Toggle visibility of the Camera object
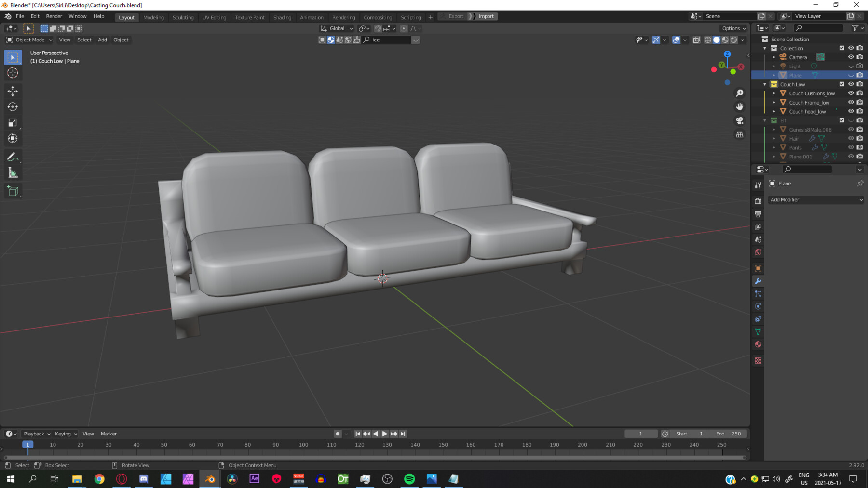The width and height of the screenshot is (868, 488). coord(851,57)
